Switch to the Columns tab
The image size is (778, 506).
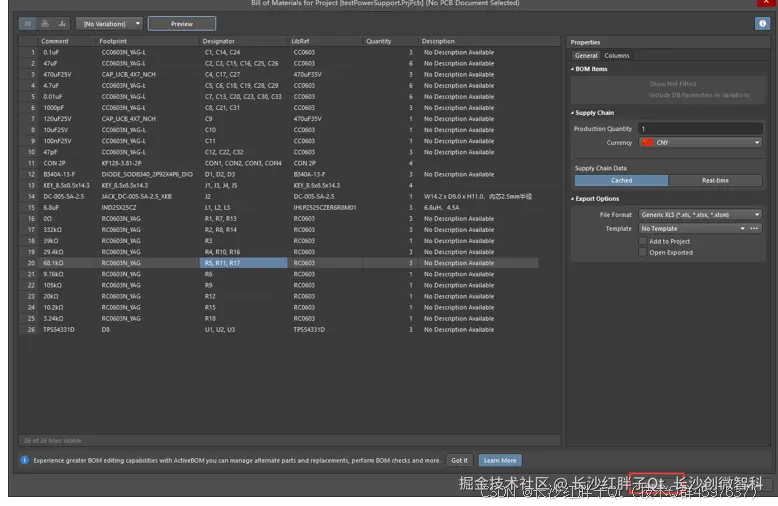(x=617, y=56)
